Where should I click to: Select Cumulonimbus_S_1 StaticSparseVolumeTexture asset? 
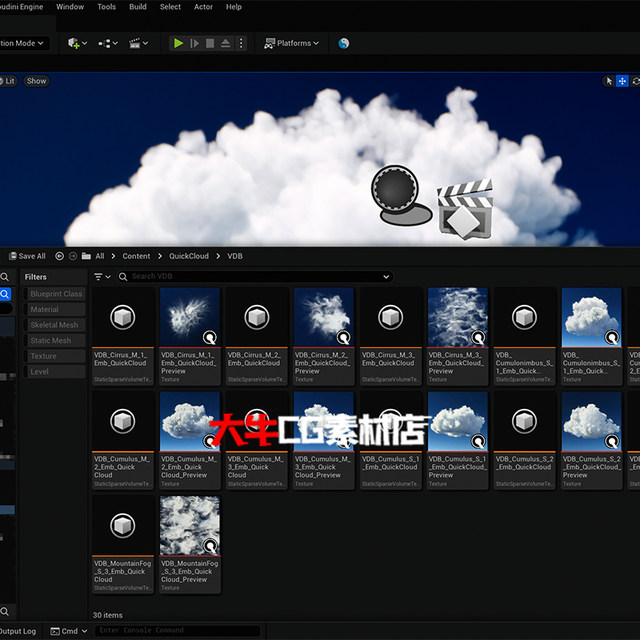click(x=524, y=336)
